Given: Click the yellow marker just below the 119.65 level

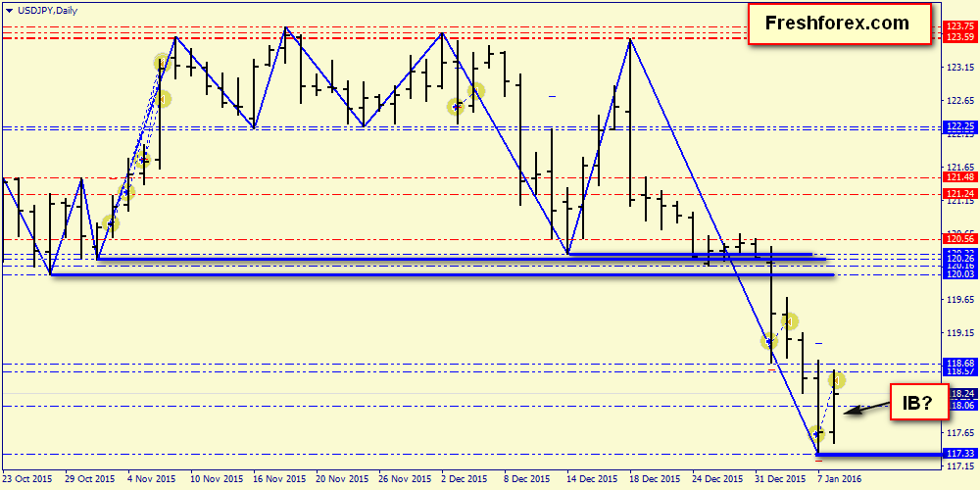Looking at the screenshot, I should [790, 321].
